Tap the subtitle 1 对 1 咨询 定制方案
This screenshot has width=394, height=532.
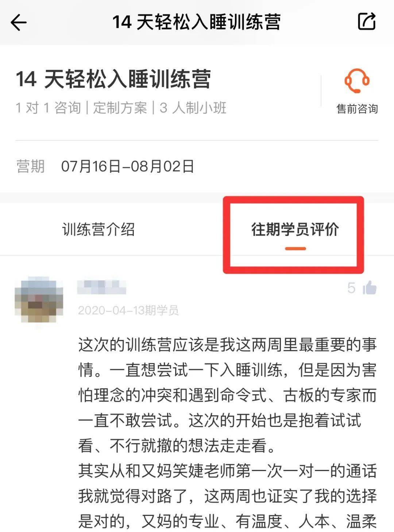(x=81, y=108)
